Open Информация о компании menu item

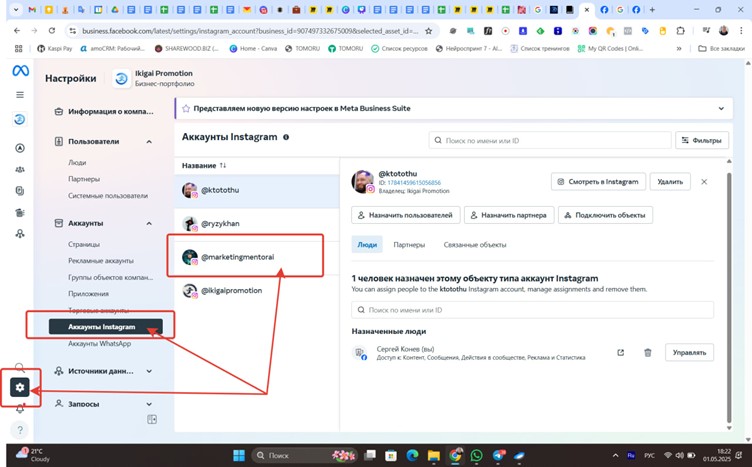[105, 111]
